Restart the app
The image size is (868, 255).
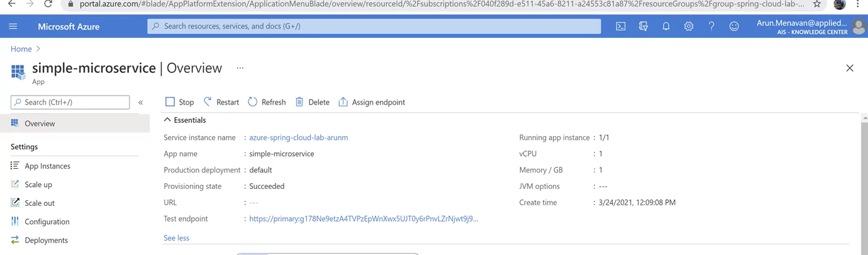point(221,102)
